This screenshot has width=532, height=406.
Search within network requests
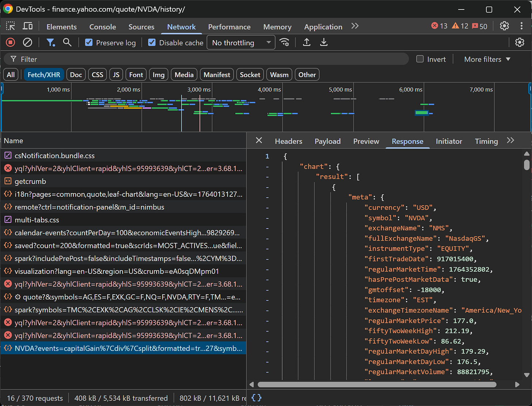pos(67,42)
